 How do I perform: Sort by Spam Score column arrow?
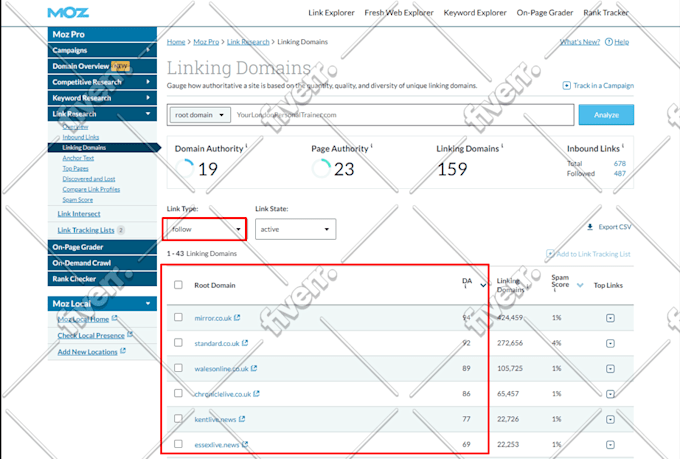coord(580,285)
